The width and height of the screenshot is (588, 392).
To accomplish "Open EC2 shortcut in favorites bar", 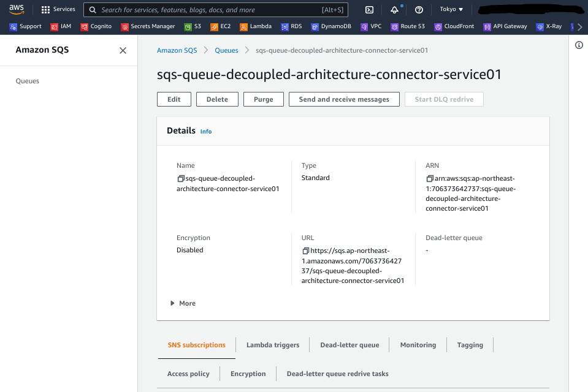I will click(221, 26).
